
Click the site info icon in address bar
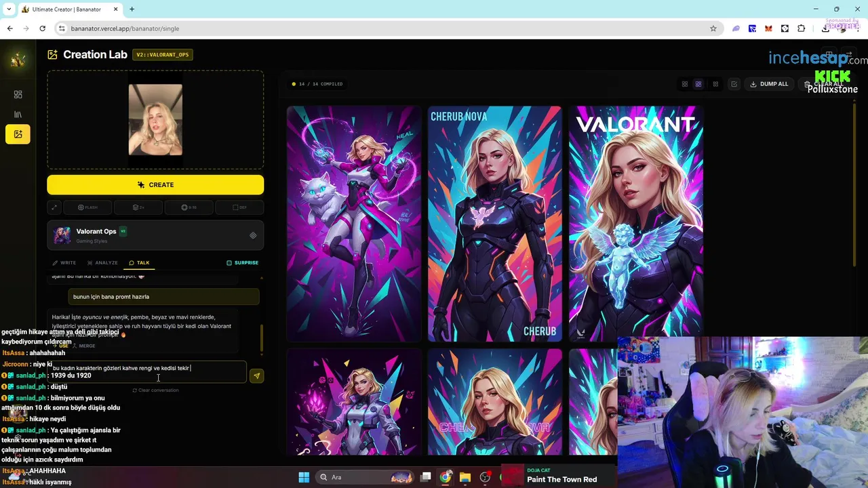62,28
